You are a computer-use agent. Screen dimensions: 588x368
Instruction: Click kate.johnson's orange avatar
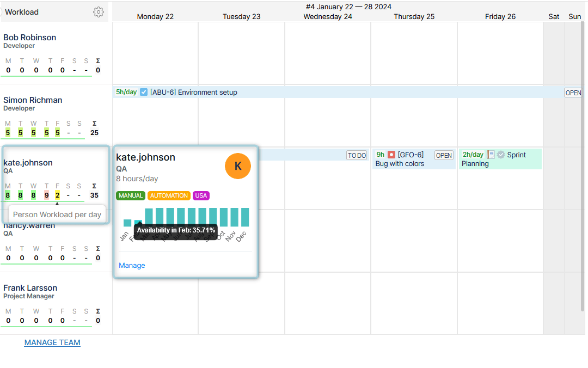tap(238, 166)
